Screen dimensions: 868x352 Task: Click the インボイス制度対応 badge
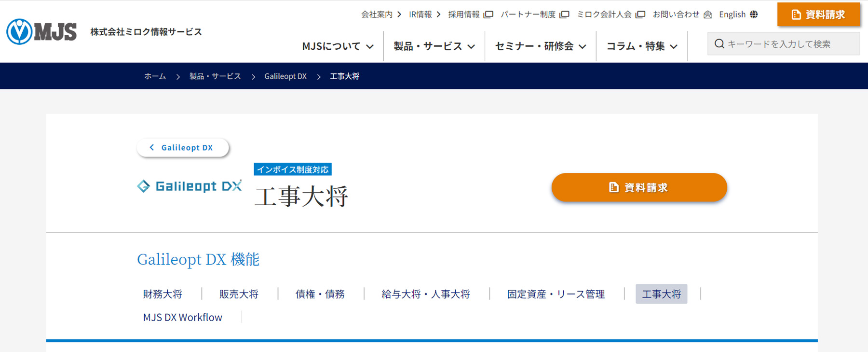pyautogui.click(x=293, y=169)
